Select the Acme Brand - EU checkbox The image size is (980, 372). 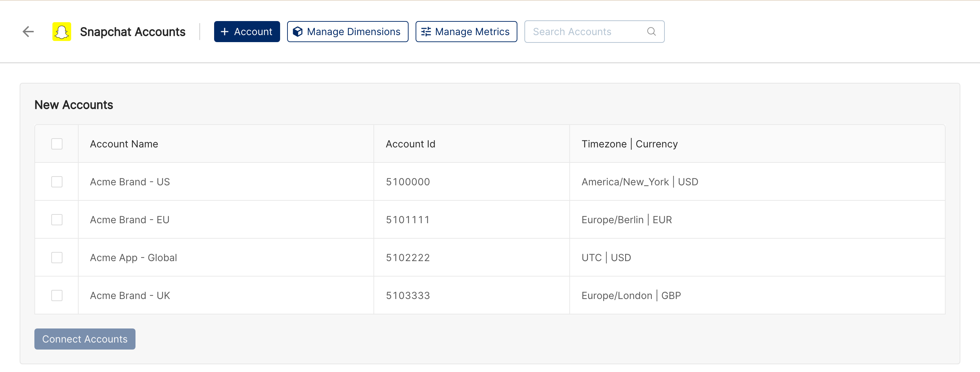(57, 220)
